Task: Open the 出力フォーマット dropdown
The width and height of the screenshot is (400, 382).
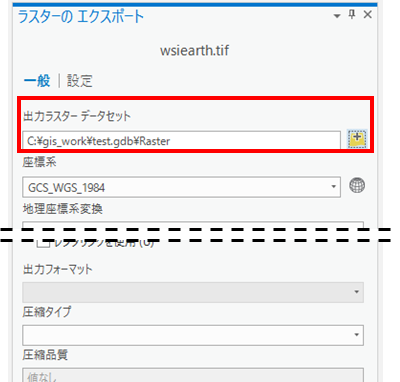Action: pyautogui.click(x=193, y=292)
